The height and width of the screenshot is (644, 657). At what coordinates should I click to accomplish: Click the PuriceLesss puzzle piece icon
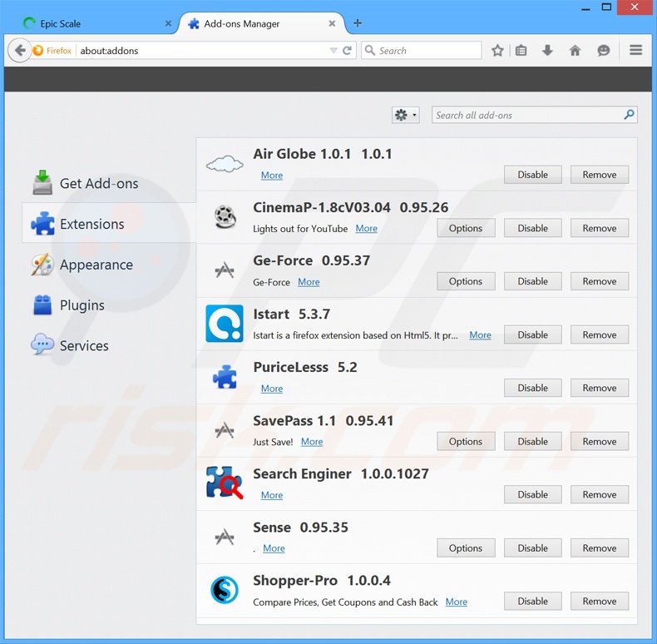tap(225, 377)
